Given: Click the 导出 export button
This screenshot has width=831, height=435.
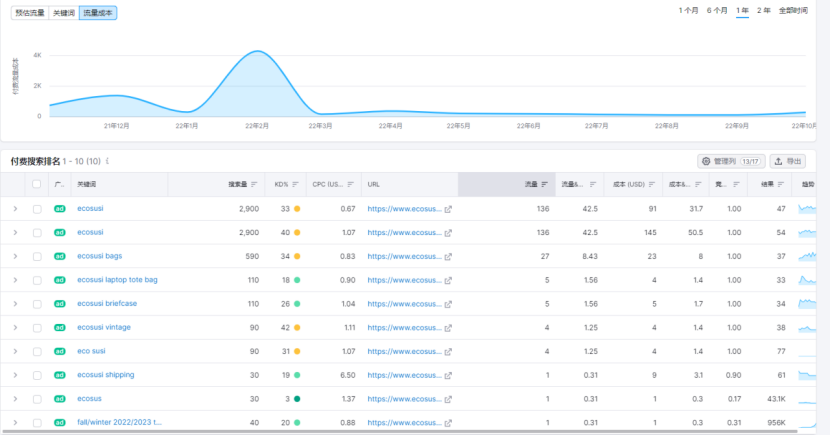Looking at the screenshot, I should click(789, 161).
